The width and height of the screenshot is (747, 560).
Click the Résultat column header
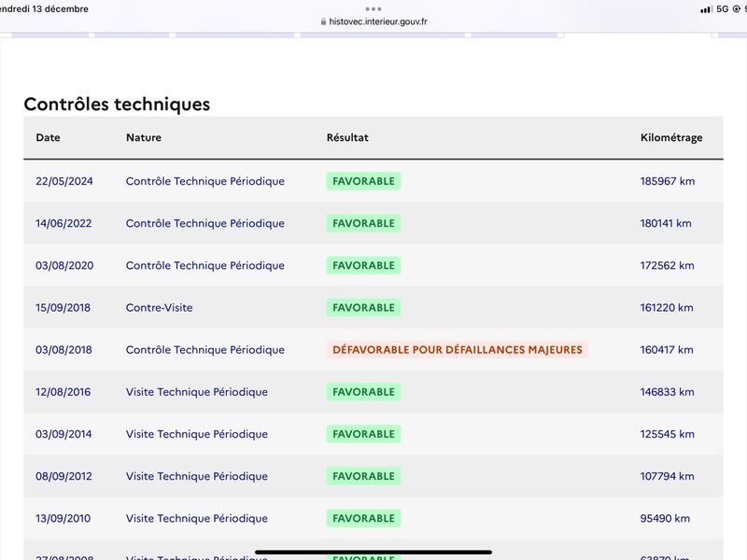[x=347, y=137]
